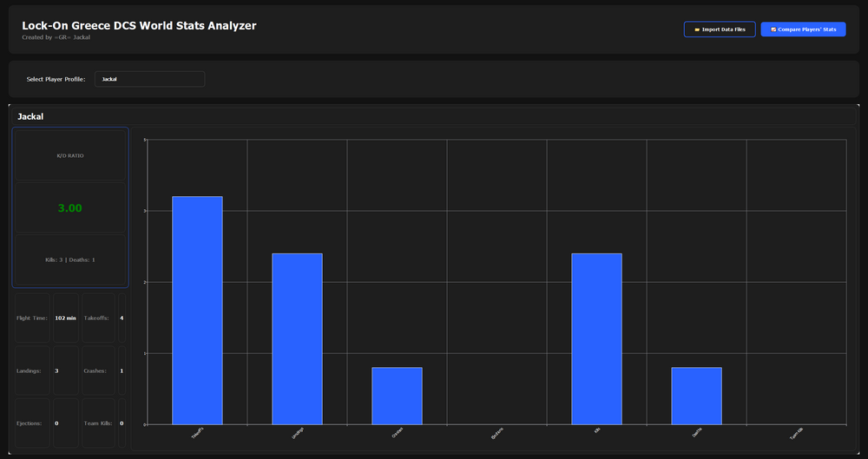Image resolution: width=868 pixels, height=459 pixels.
Task: Click the Select Player Profile label
Action: 56,79
